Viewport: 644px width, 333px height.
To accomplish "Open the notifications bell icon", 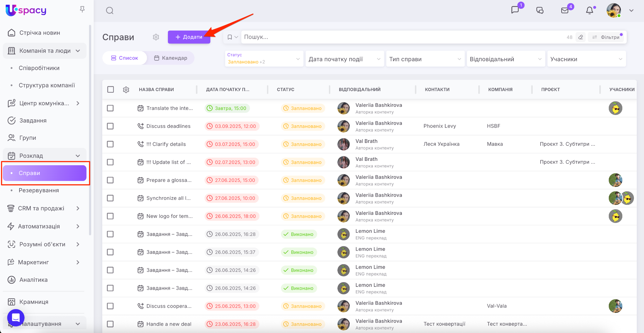I will point(590,10).
